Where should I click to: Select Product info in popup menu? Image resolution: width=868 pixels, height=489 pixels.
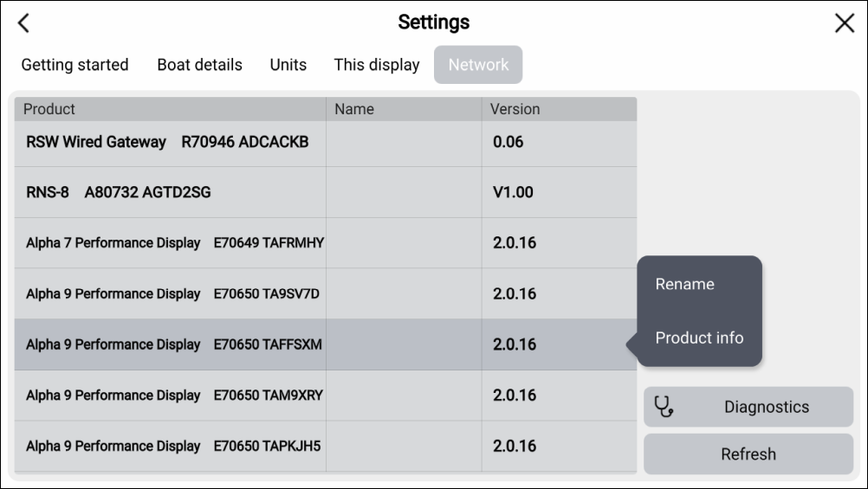click(699, 338)
